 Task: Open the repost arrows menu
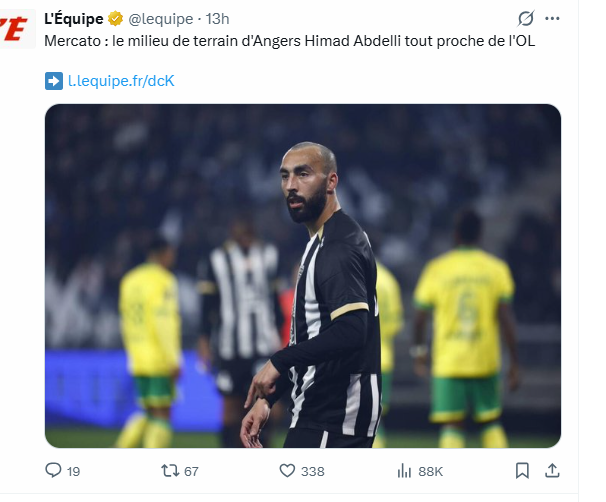coord(169,470)
